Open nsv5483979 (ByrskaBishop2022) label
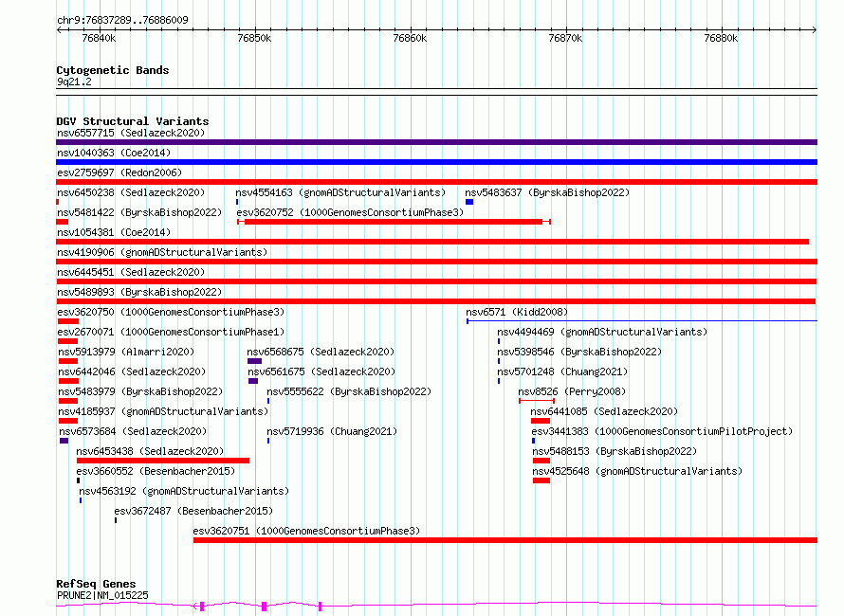844x616 pixels. 140,391
